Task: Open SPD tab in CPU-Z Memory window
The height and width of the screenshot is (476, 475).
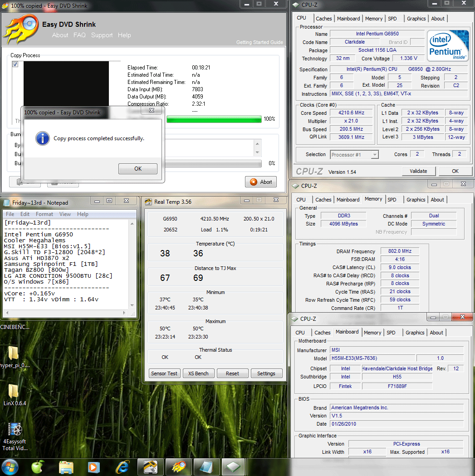Action: pyautogui.click(x=392, y=200)
